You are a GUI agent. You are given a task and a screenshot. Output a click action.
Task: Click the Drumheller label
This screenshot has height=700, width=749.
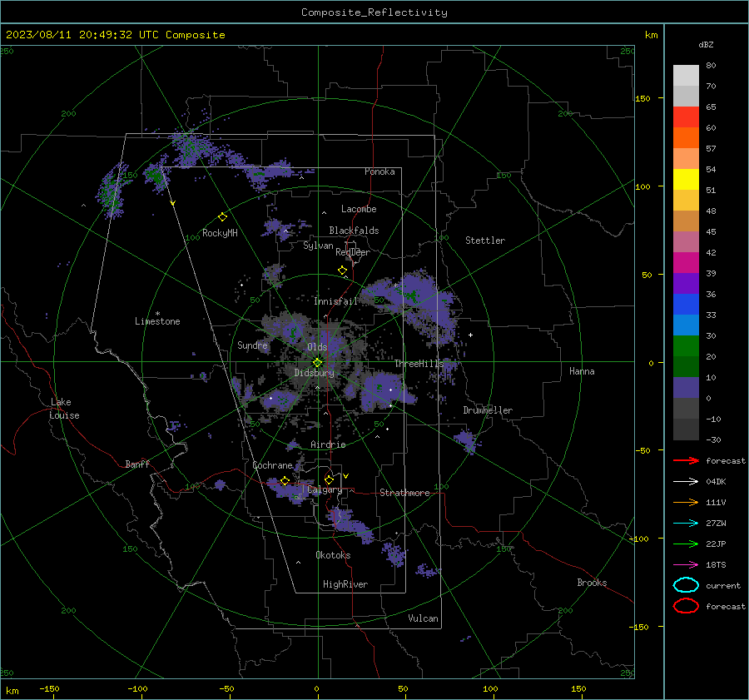(x=488, y=410)
